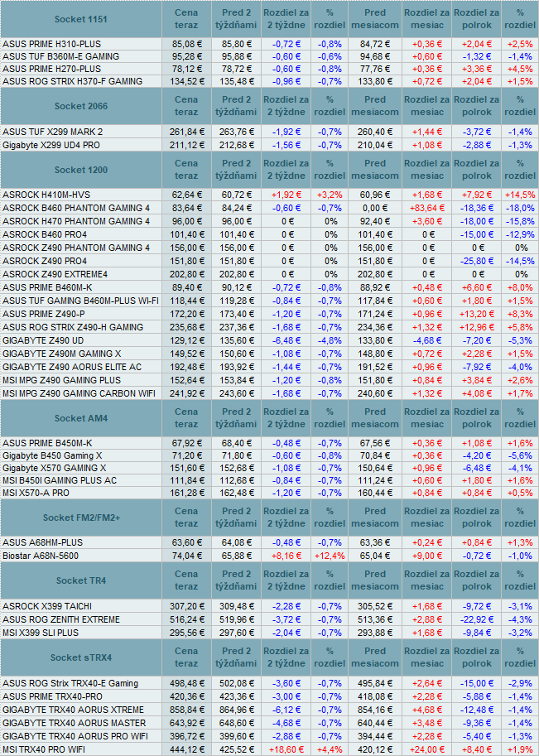Click MSI MPG Z490 GAMING CARBON WIFI name
The height and width of the screenshot is (756, 539).
(x=79, y=393)
